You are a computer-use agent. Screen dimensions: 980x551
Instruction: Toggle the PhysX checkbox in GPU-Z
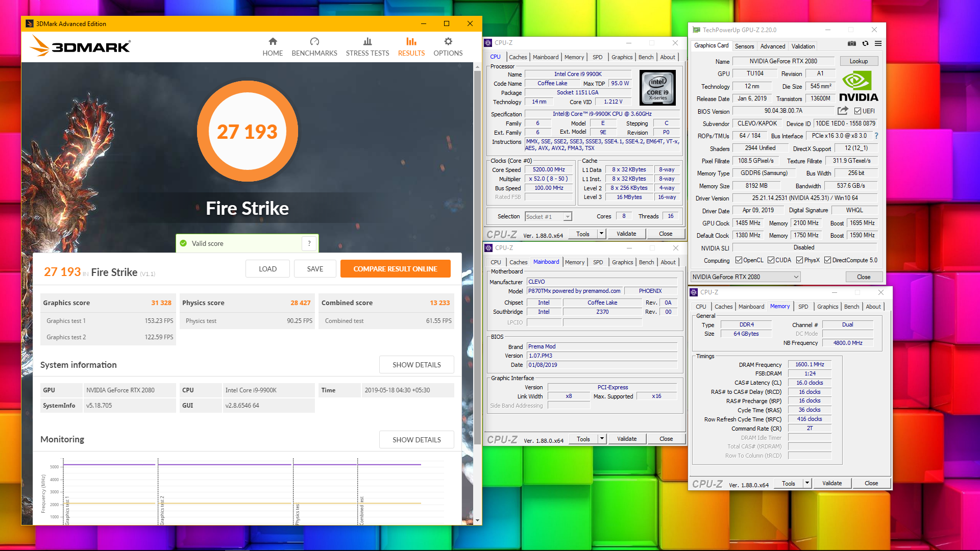(x=799, y=260)
